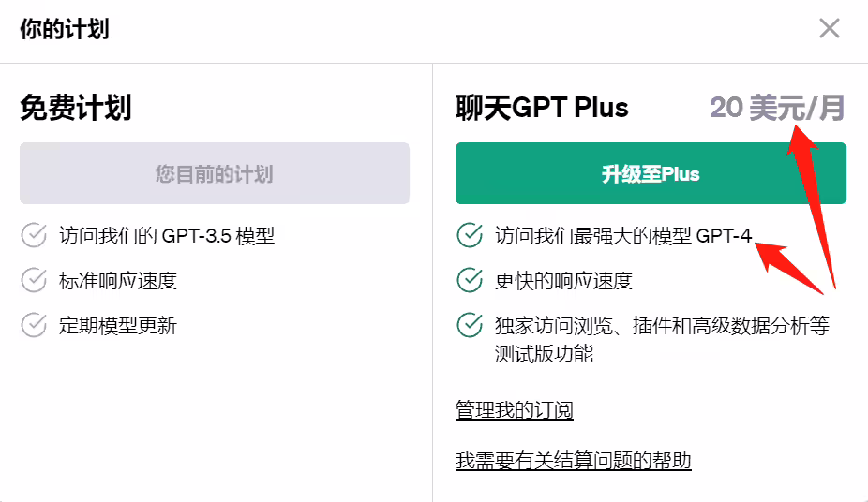This screenshot has width=868, height=502.
Task: Click green checkmark beside 更快的响应速度
Action: point(470,280)
